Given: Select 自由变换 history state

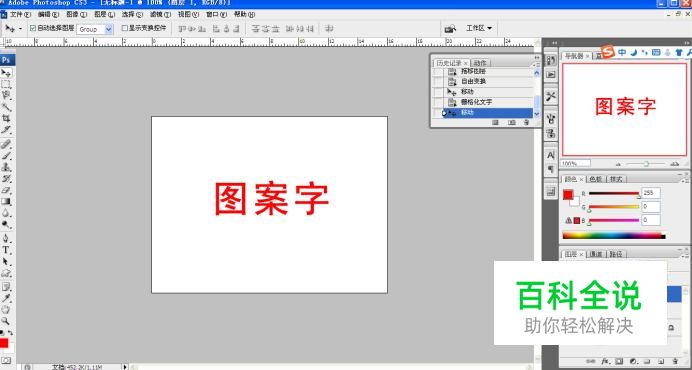Looking at the screenshot, I should pyautogui.click(x=488, y=82).
